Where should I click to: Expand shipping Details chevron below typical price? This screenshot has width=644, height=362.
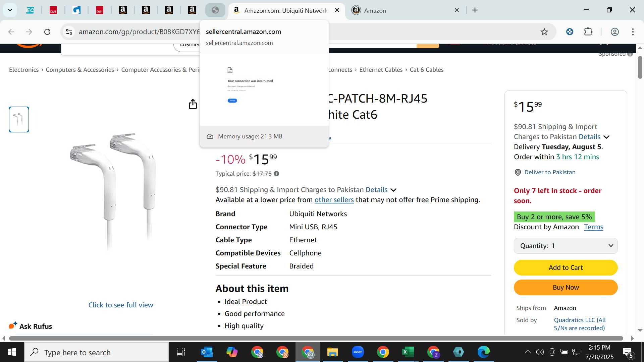pyautogui.click(x=393, y=190)
